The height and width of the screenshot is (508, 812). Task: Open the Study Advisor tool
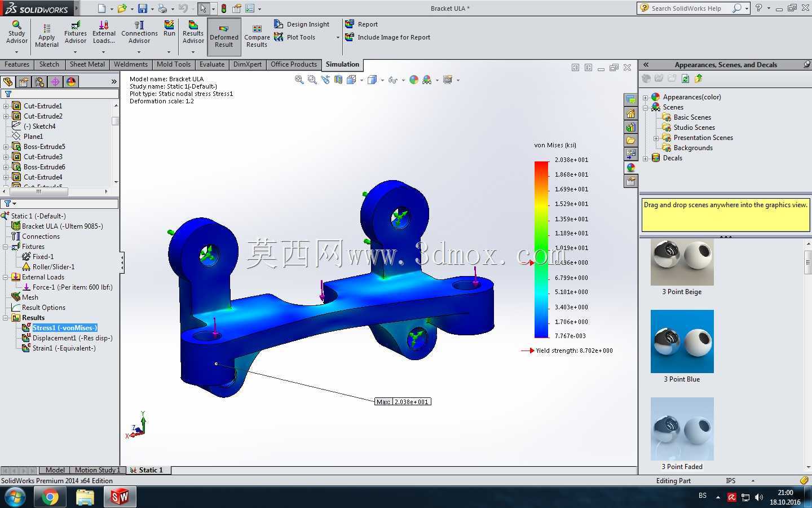(x=16, y=32)
